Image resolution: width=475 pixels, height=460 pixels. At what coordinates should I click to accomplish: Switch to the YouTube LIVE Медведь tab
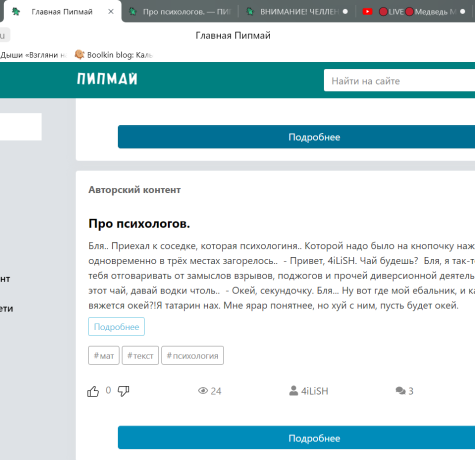click(x=414, y=12)
